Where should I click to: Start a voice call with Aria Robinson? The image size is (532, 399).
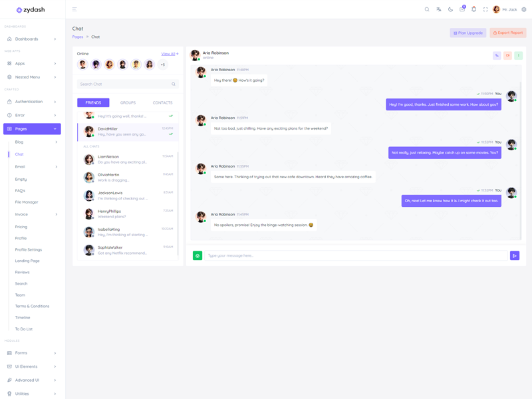[497, 55]
